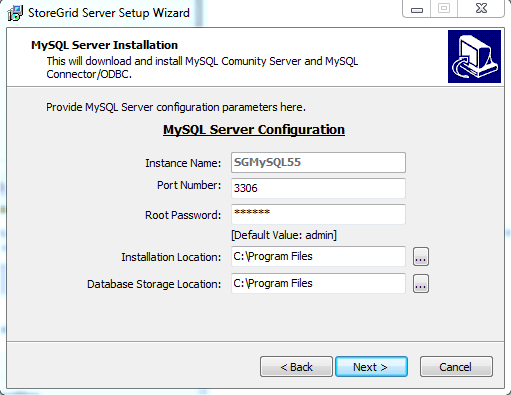The image size is (511, 395).
Task: Click the 'Port Number:' label
Action: (189, 185)
